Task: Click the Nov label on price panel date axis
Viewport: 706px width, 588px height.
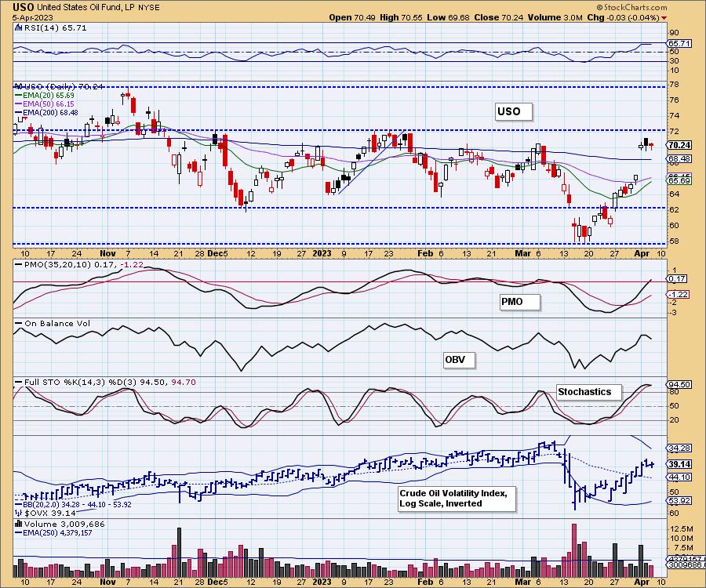Action: (x=108, y=254)
